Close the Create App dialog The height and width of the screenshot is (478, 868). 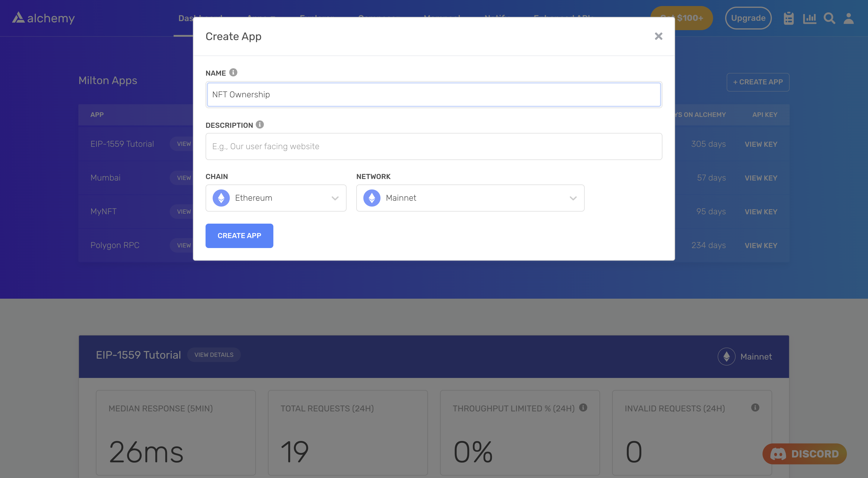click(659, 36)
